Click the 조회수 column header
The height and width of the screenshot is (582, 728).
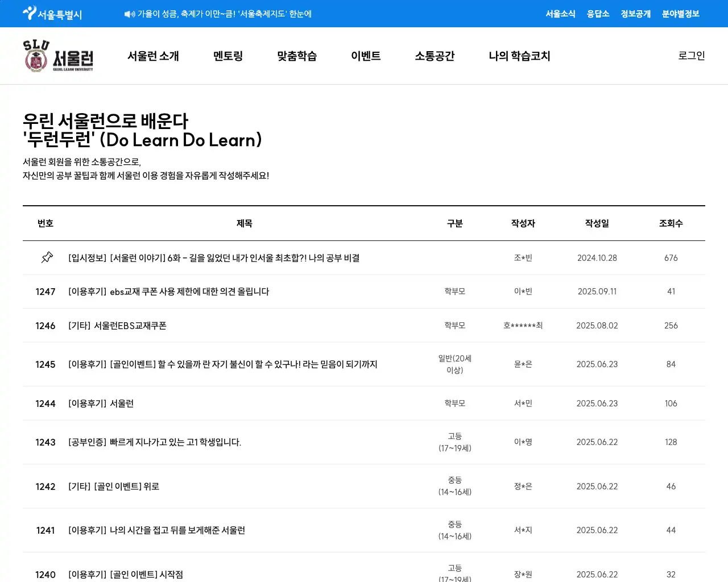point(671,223)
